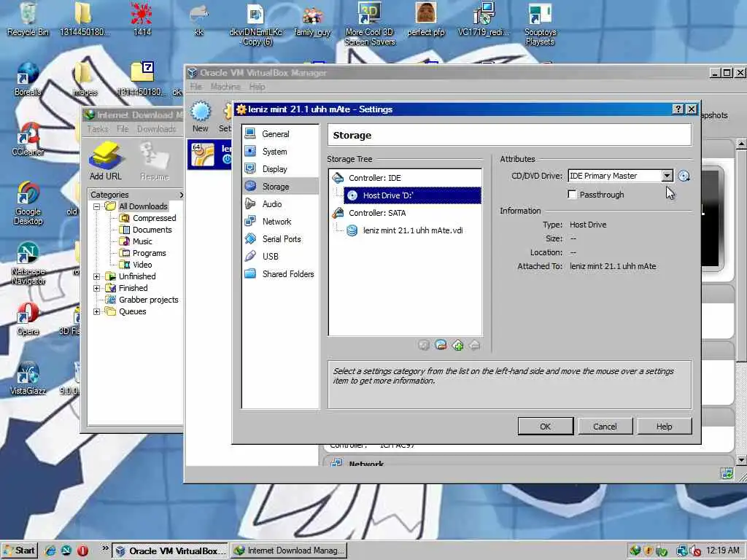The width and height of the screenshot is (747, 560).
Task: Enable the Passthrough checkbox
Action: (572, 194)
